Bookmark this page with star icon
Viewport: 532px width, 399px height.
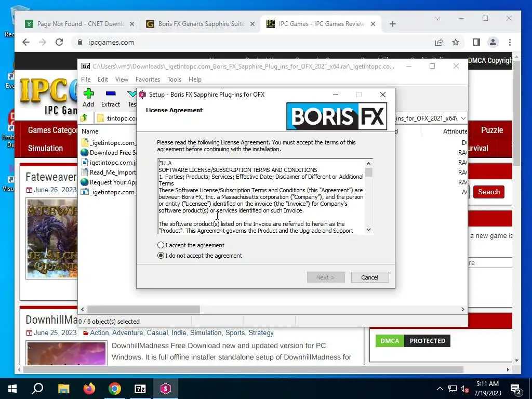[456, 42]
